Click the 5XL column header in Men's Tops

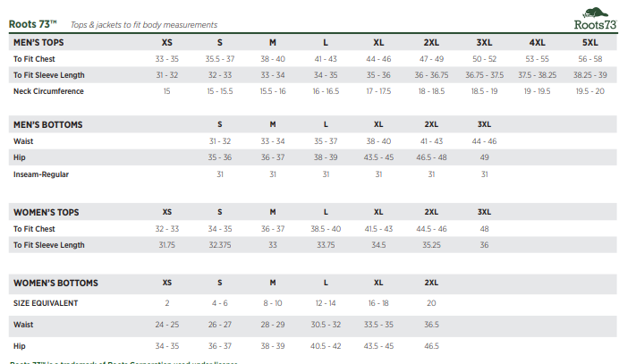pos(590,42)
